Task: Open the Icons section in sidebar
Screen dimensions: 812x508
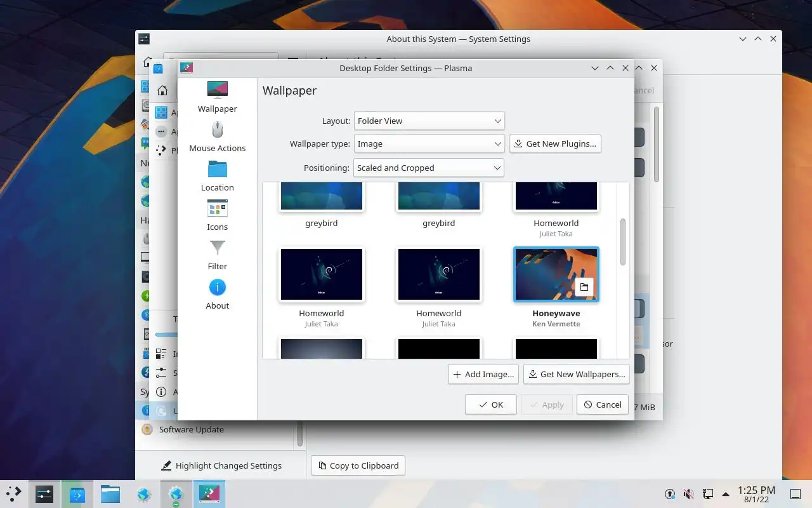Action: point(217,208)
